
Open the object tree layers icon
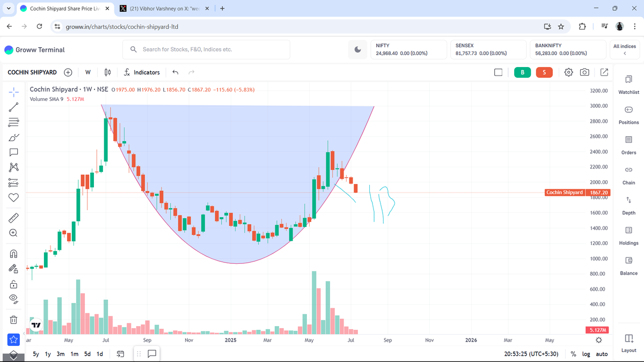14,356
